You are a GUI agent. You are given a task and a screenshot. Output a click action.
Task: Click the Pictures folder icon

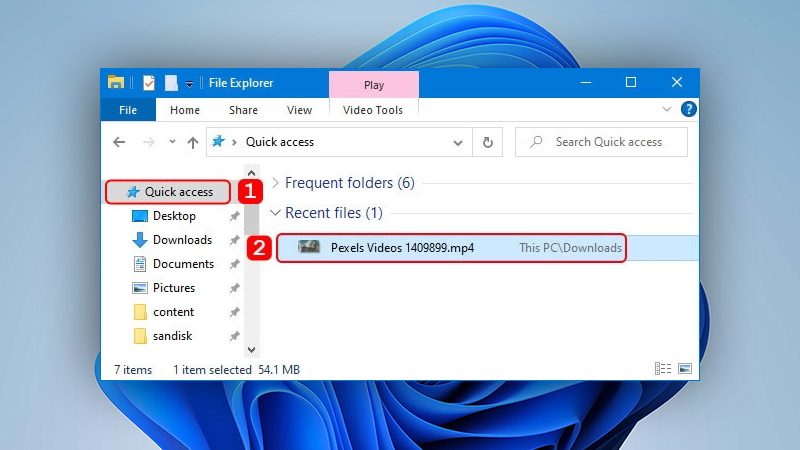click(x=140, y=288)
